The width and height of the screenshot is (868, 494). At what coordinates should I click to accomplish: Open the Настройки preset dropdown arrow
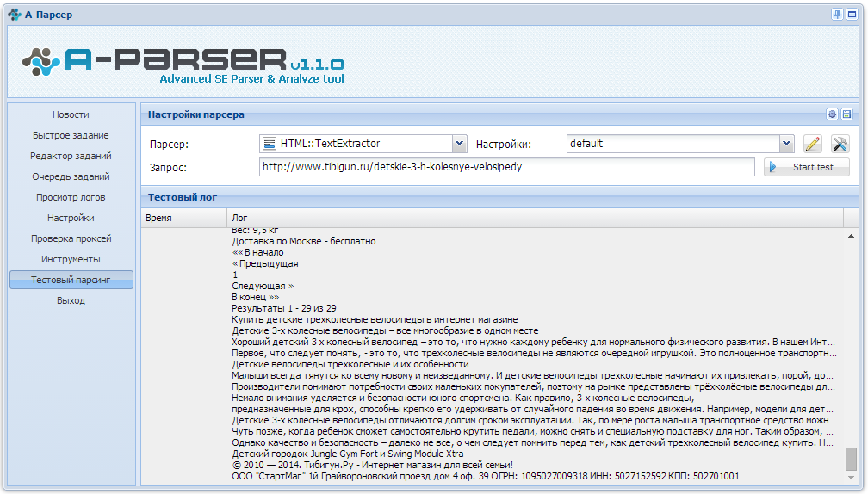[x=787, y=144]
